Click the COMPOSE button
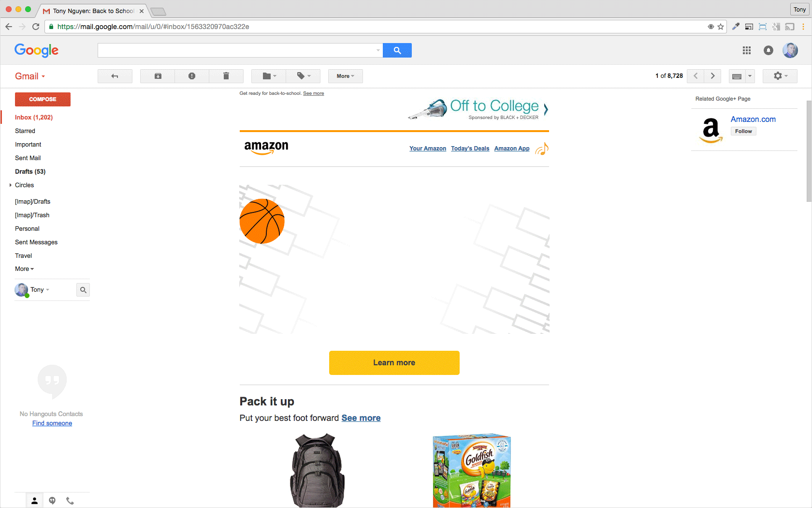812x508 pixels. pos(43,99)
